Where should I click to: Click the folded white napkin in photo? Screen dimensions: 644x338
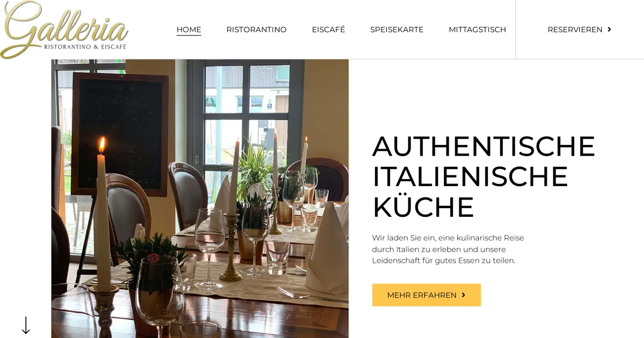coord(327,249)
